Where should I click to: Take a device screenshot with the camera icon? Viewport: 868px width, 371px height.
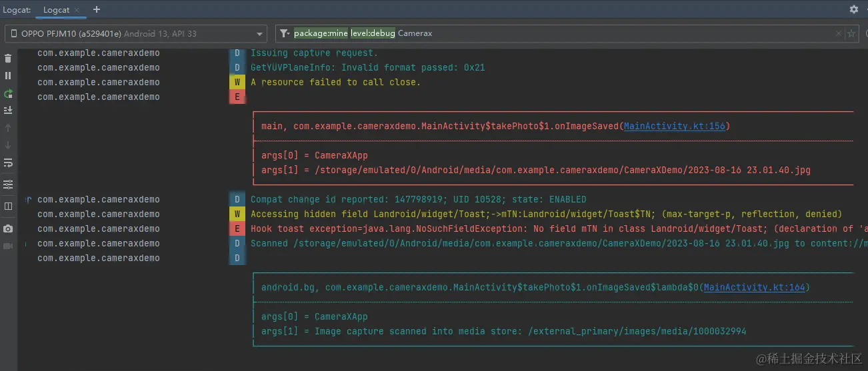8,228
